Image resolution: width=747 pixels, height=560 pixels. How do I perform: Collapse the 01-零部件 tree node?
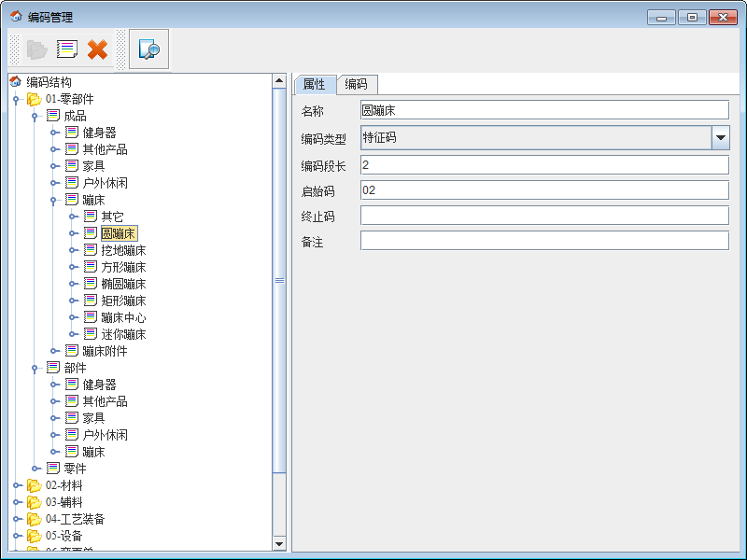[17, 99]
